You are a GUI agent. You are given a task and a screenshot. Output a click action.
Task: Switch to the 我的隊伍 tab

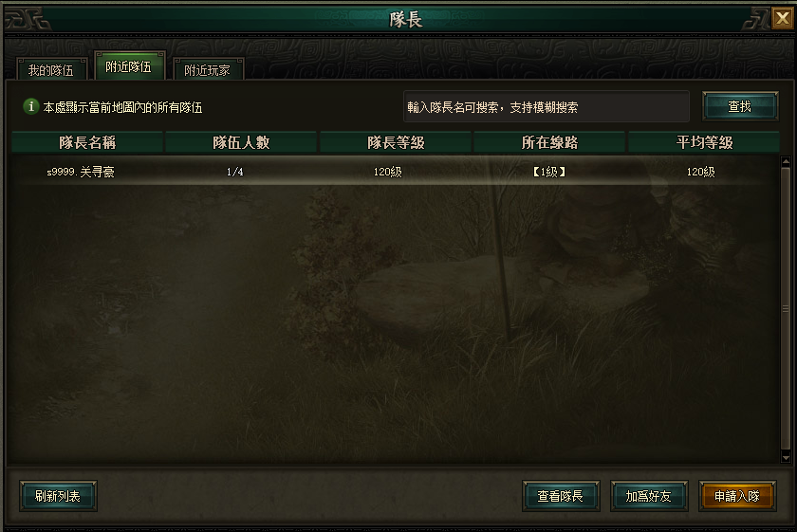click(x=51, y=69)
